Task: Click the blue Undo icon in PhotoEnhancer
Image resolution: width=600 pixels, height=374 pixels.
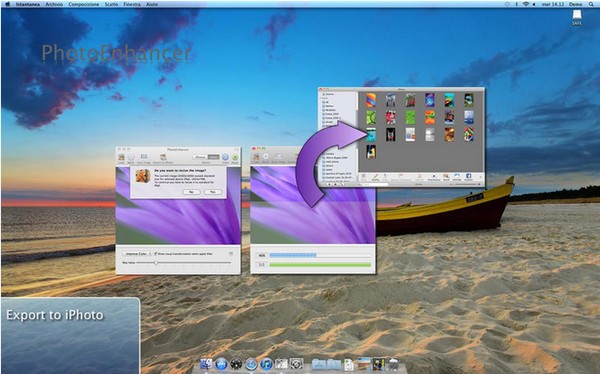Action: pos(225,157)
